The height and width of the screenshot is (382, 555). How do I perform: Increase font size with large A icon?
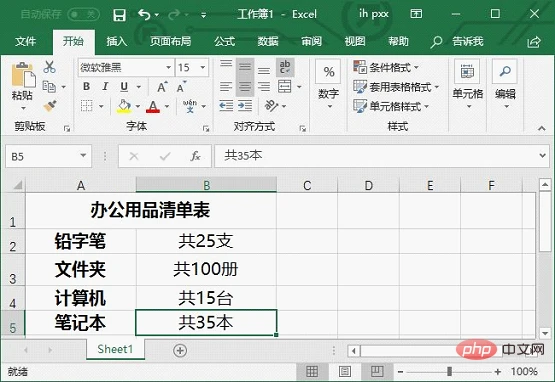(162, 86)
